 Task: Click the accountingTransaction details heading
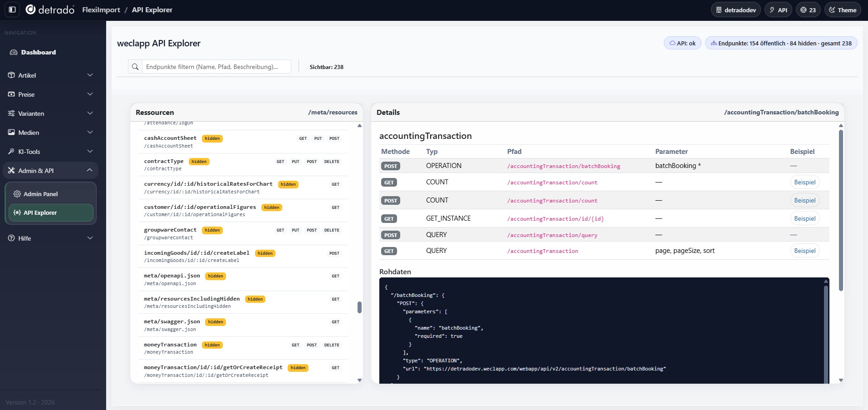tap(426, 136)
